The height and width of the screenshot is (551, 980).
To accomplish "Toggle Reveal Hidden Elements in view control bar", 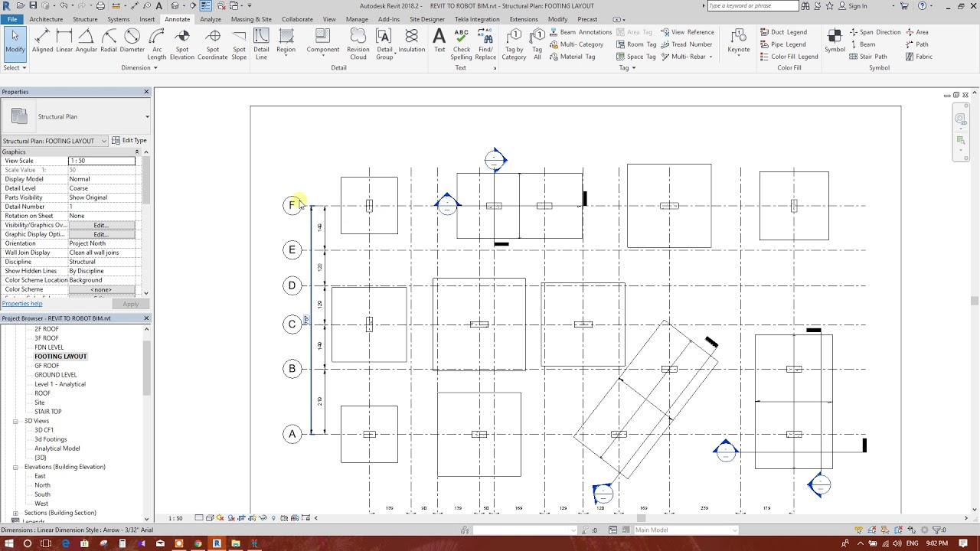I will [273, 518].
